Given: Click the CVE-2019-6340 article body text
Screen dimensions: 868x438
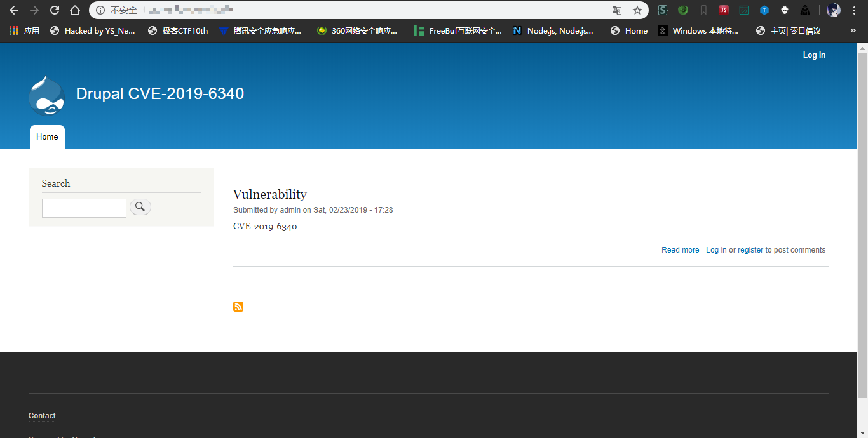Looking at the screenshot, I should click(265, 227).
